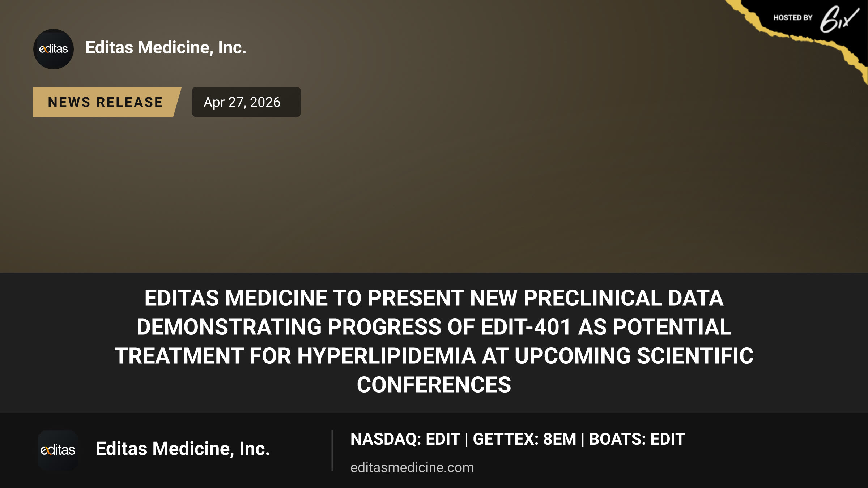Click the vertical divider line in footer
The width and height of the screenshot is (868, 488).
point(332,450)
